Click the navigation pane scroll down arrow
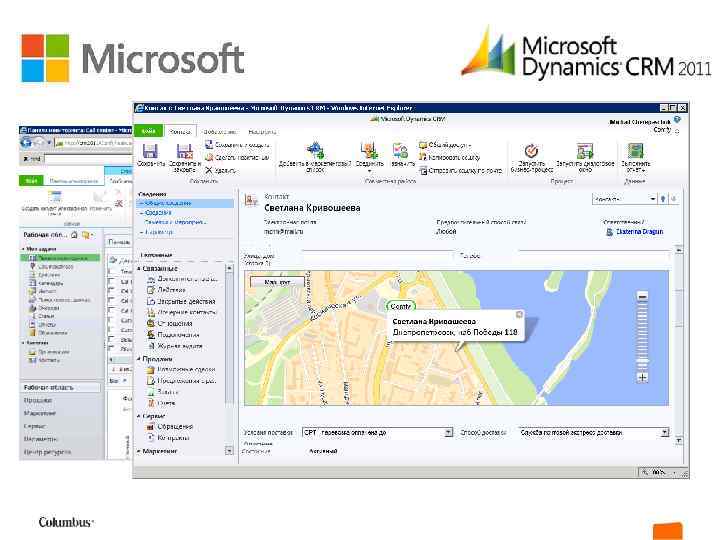The width and height of the screenshot is (720, 540). [229, 451]
